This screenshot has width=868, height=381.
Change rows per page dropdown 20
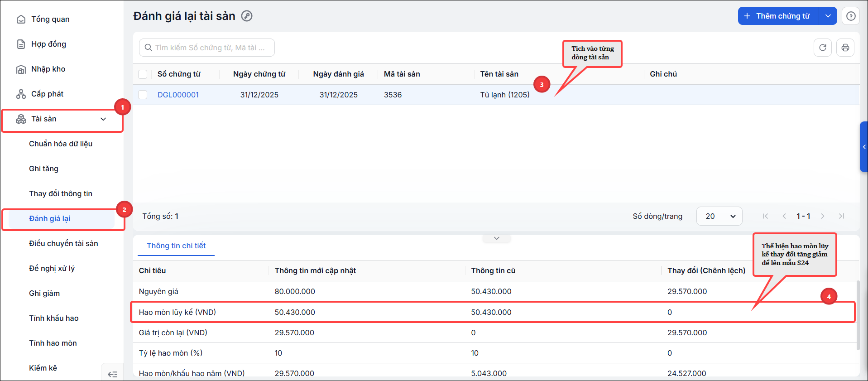[719, 216]
